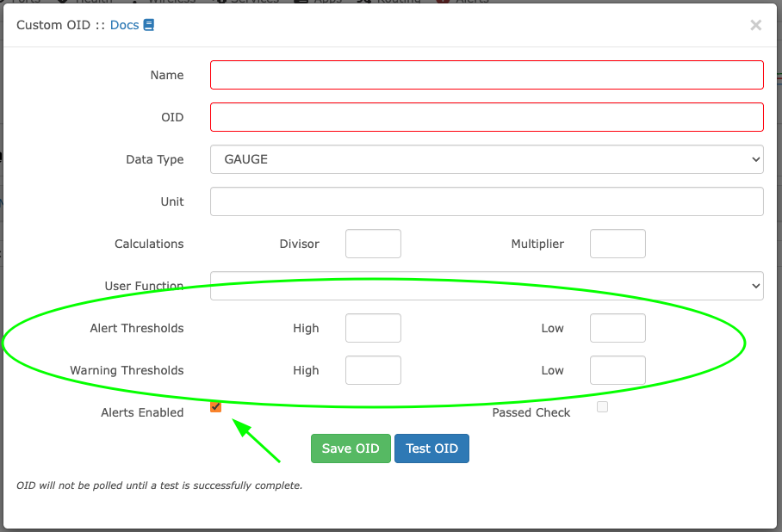Screen dimensions: 782x532
Task: Focus the OID text field
Action: click(487, 117)
